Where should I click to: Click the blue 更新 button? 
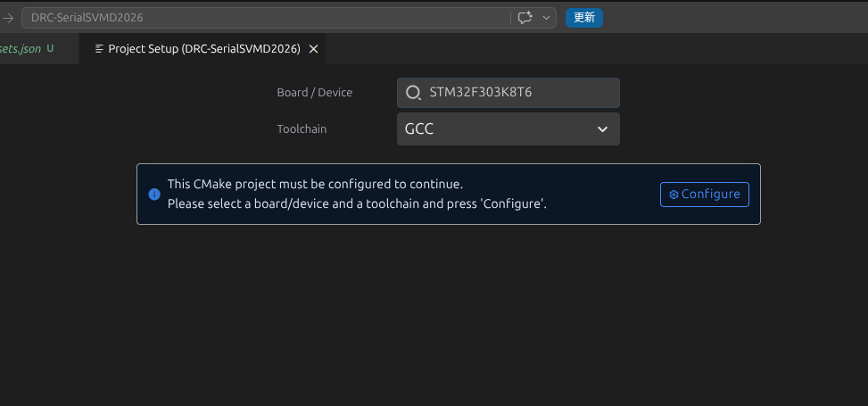tap(584, 18)
